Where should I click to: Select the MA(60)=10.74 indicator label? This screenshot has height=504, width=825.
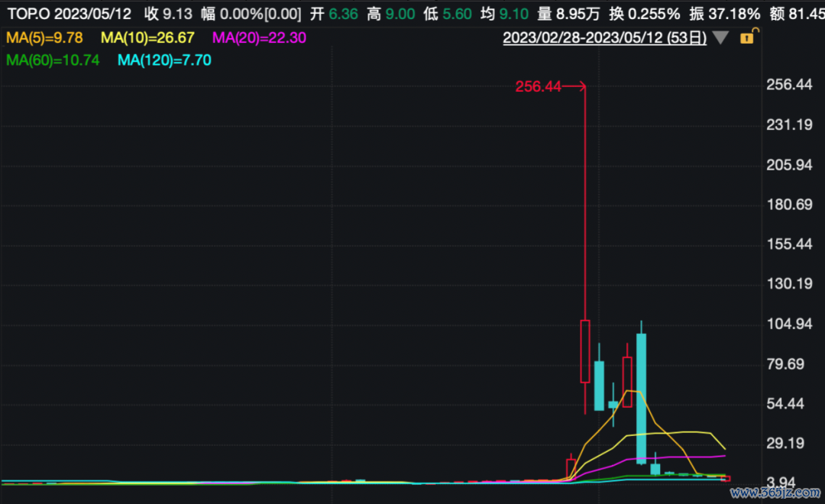pyautogui.click(x=53, y=60)
